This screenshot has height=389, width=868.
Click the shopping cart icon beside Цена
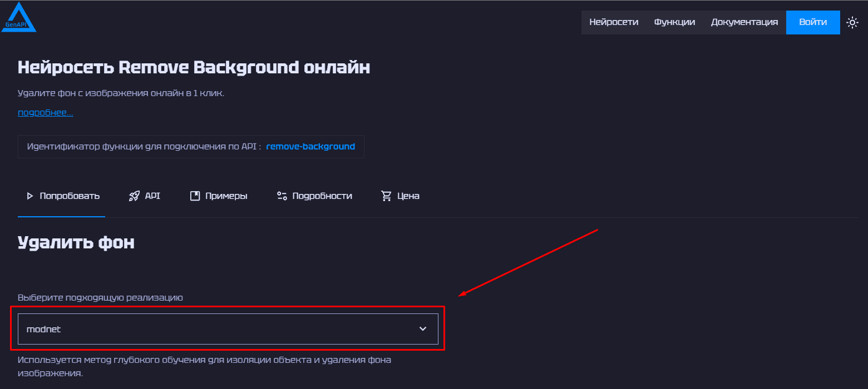click(386, 196)
